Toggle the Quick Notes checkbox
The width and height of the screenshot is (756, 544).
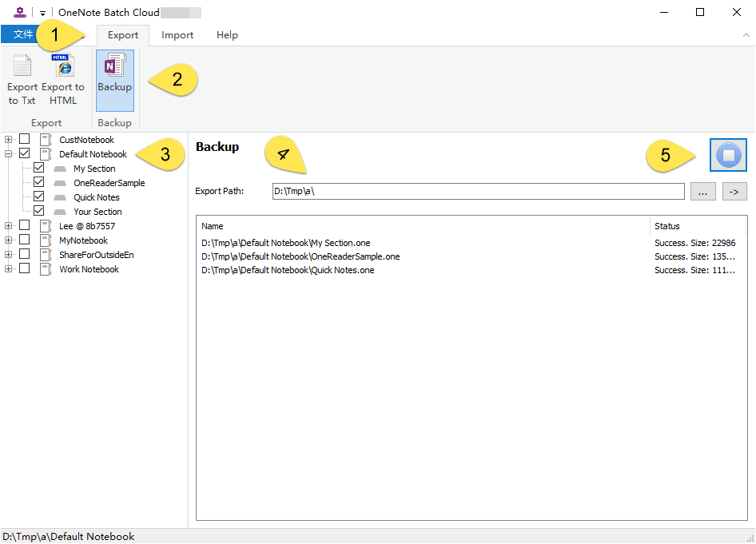point(38,197)
